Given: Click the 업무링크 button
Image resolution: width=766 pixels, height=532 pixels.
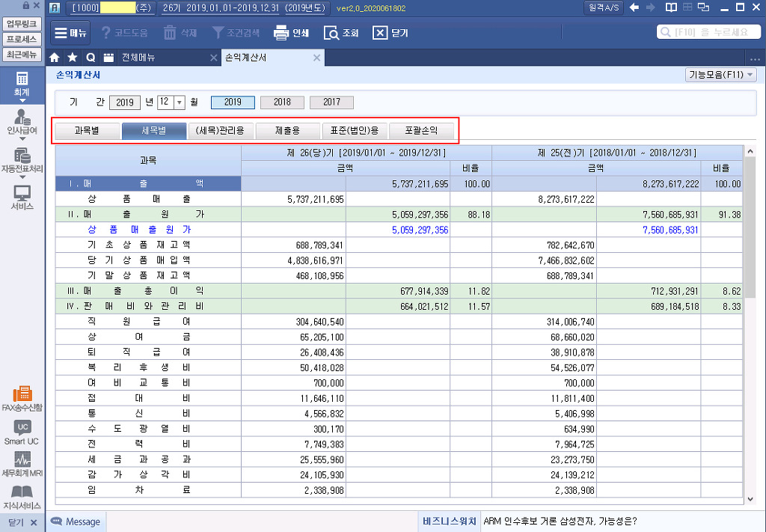Looking at the screenshot, I should point(22,24).
